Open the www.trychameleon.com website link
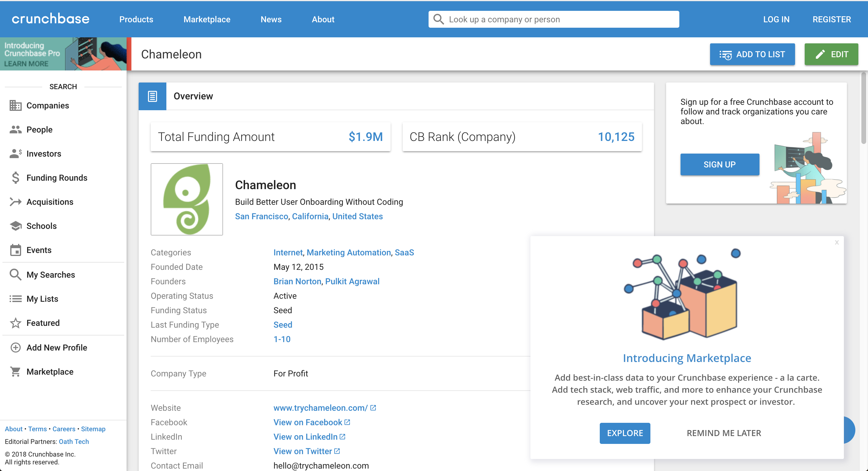 click(x=320, y=408)
